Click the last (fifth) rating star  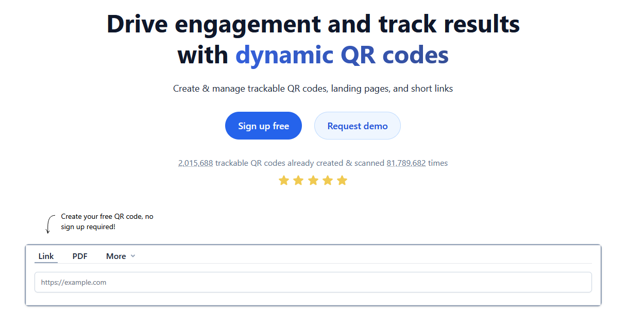coord(342,180)
